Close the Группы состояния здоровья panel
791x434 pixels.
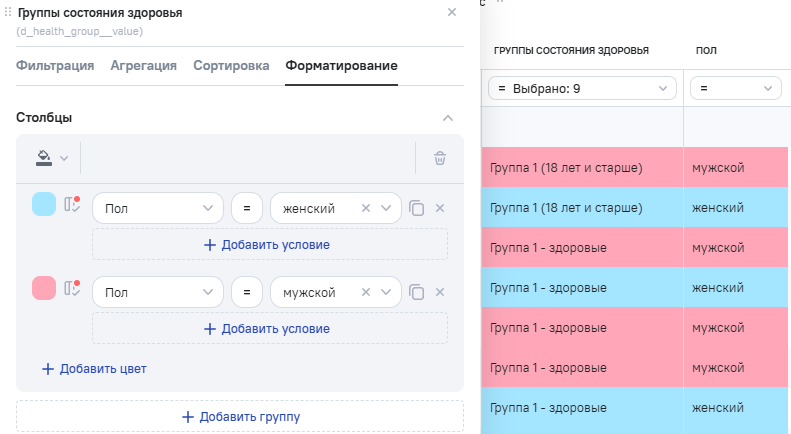pyautogui.click(x=452, y=12)
